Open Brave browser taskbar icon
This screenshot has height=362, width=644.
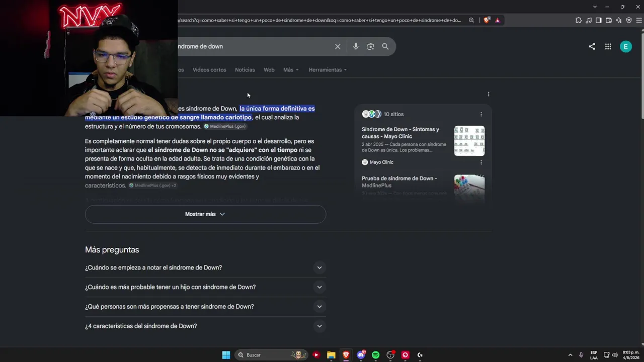click(346, 355)
